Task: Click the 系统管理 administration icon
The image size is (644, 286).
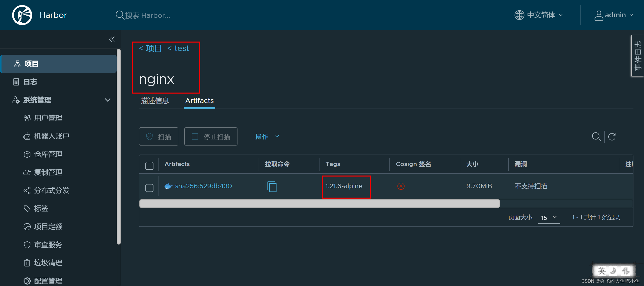Action: pos(16,100)
